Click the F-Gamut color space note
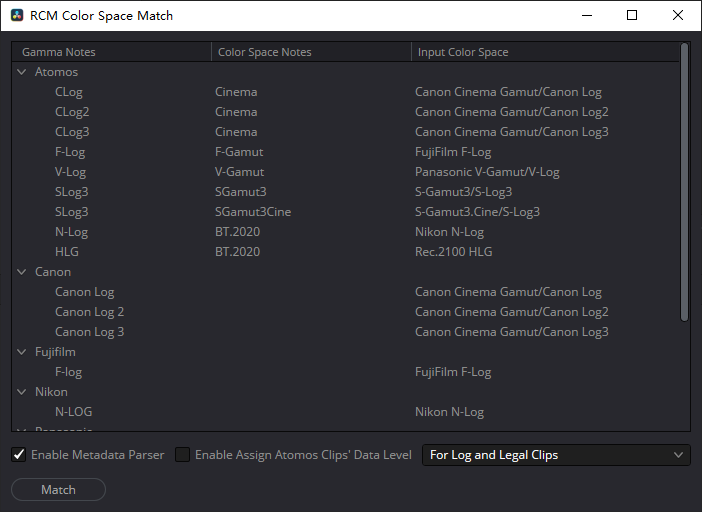This screenshot has height=512, width=702. (x=239, y=152)
